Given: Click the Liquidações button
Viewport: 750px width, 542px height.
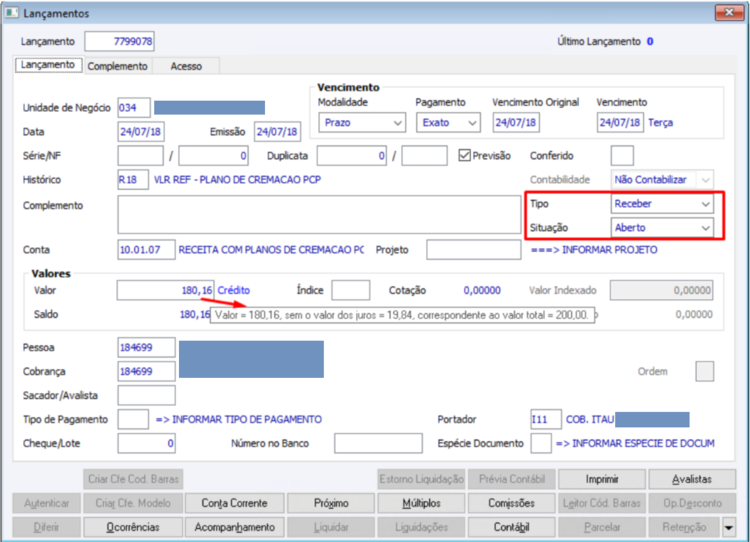Looking at the screenshot, I should (421, 527).
